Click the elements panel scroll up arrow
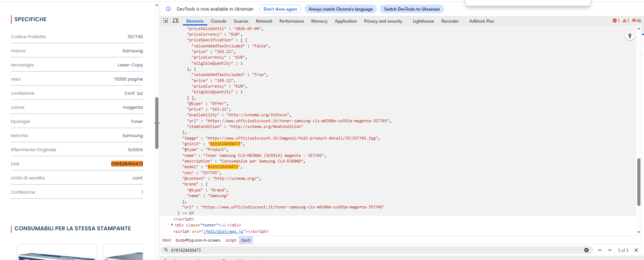 click(639, 28)
